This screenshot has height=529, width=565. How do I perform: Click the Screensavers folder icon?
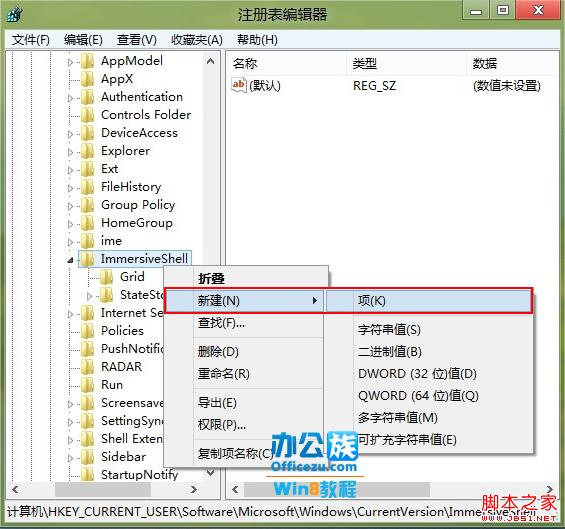88,403
